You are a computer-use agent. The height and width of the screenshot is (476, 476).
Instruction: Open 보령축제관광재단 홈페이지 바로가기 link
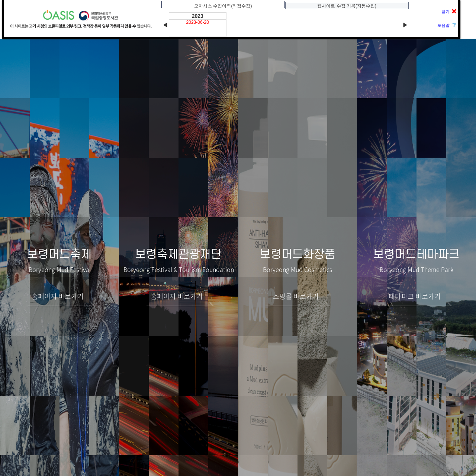(x=180, y=298)
